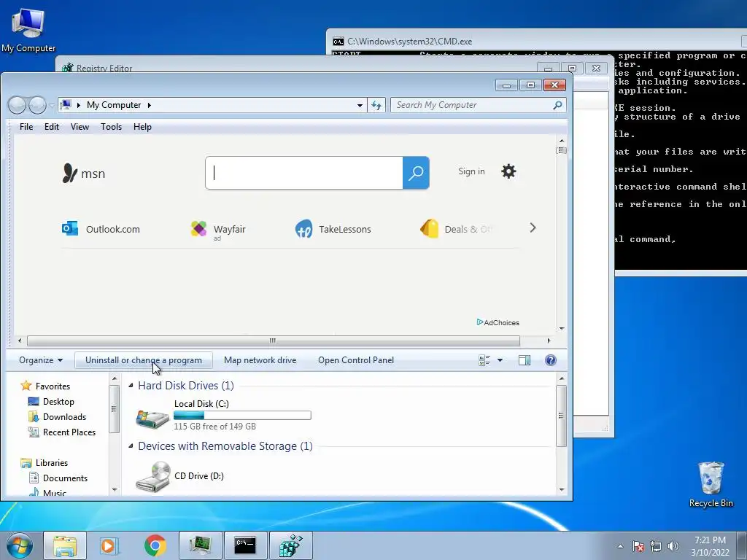Click the taskbar monitor chip icon
747x560 pixels.
pyautogui.click(x=200, y=545)
